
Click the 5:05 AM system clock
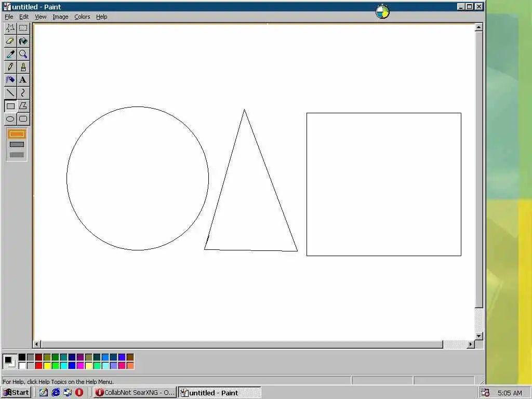(x=510, y=393)
